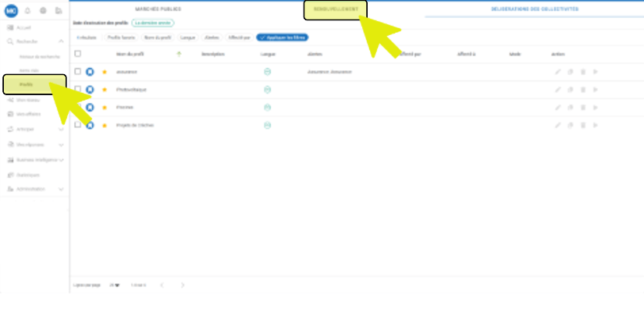Click the notification bell icon

tap(27, 10)
